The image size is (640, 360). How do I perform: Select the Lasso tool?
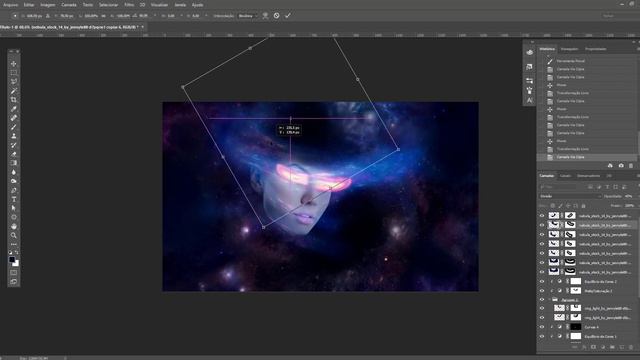(x=13, y=82)
